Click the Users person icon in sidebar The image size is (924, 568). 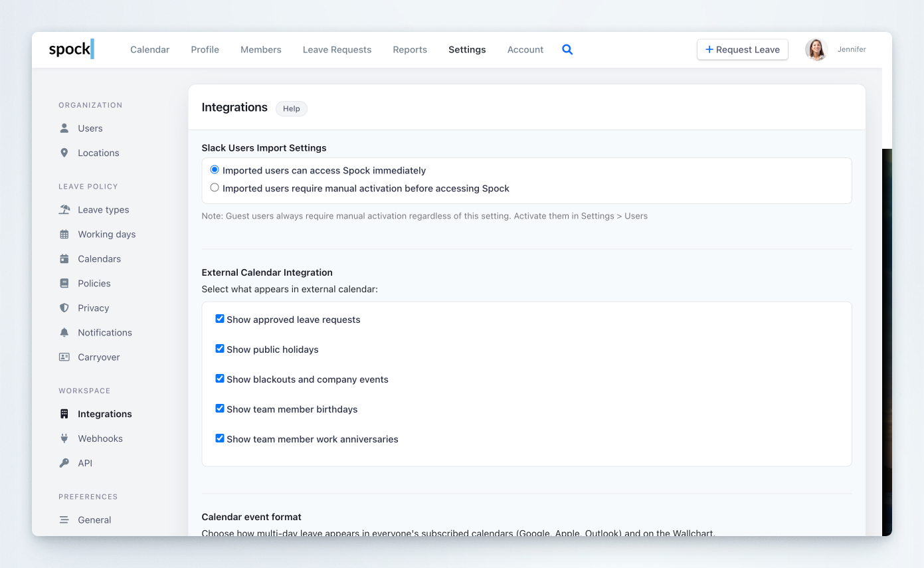(x=64, y=128)
